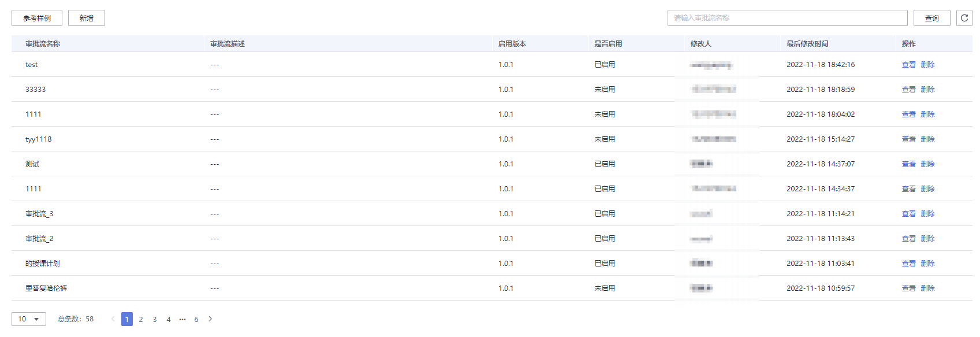
Task: Open 查看 for the tyy1118 row
Action: click(x=909, y=139)
